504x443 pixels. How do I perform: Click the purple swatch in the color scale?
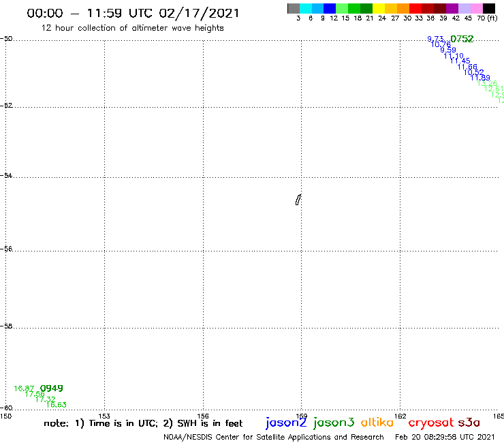[x=452, y=8]
